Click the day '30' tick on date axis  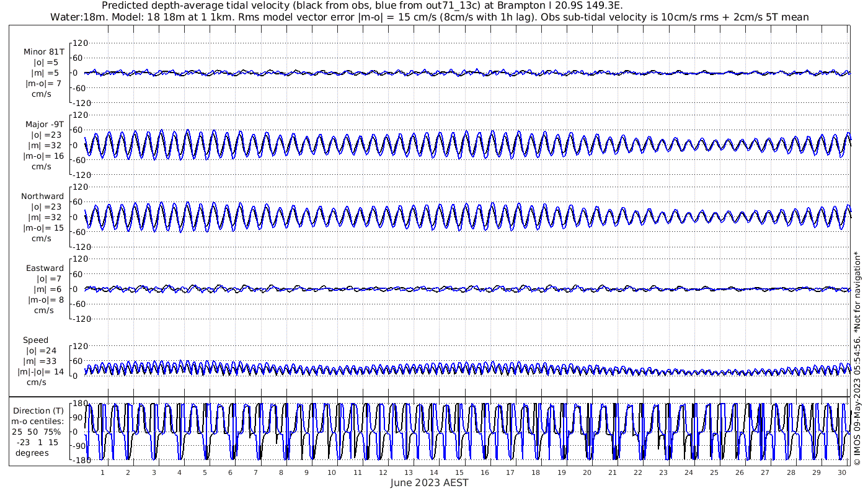(x=842, y=472)
